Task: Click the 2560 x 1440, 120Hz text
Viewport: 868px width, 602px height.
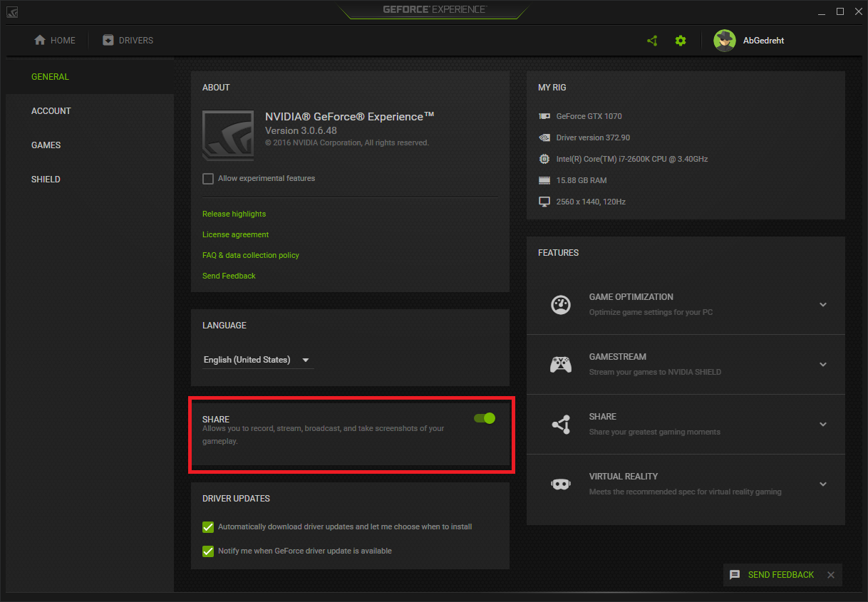Action: point(591,202)
